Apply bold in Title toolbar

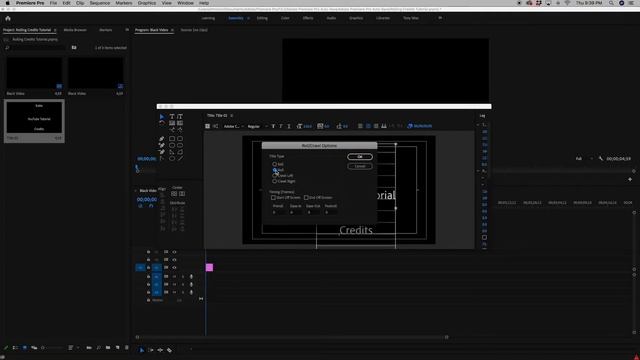[273, 126]
